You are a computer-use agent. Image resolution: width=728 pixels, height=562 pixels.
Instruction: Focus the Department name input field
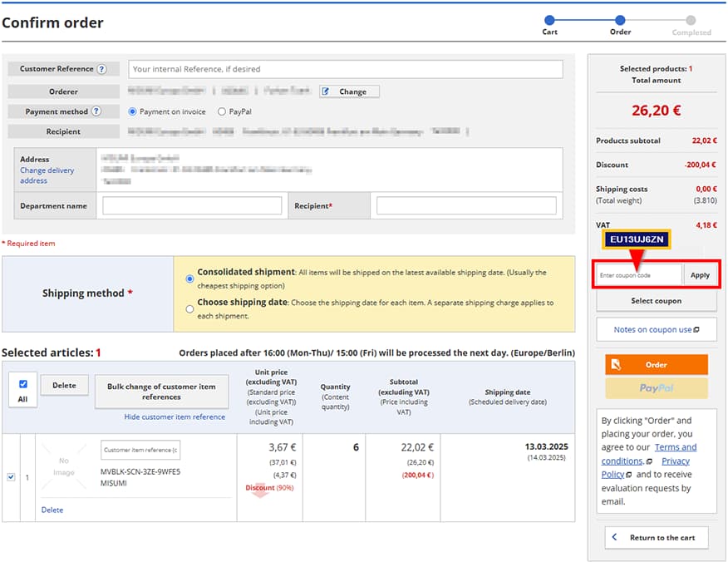[x=192, y=205]
